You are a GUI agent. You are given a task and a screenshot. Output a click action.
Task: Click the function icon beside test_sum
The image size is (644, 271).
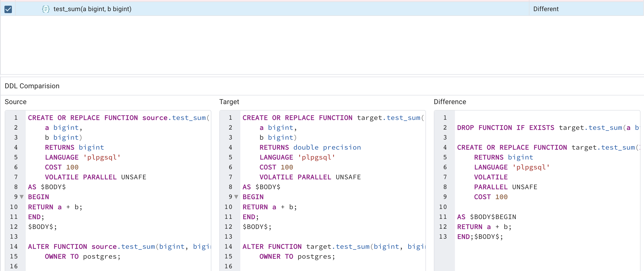click(46, 9)
